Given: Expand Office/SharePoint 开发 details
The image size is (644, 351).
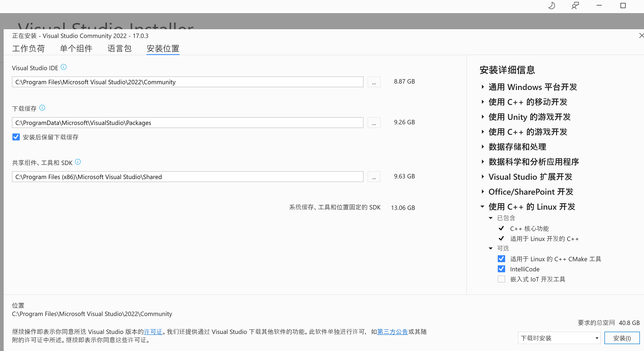Looking at the screenshot, I should coord(483,192).
